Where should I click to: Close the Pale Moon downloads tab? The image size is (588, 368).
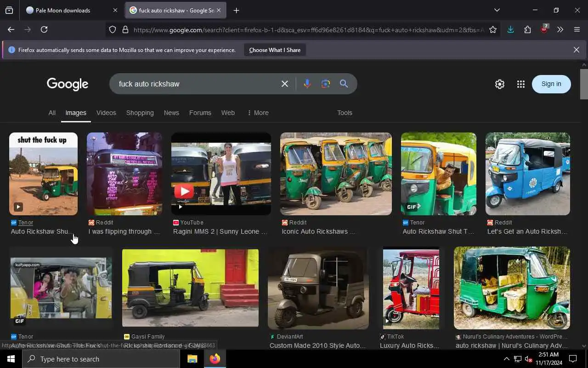(x=115, y=10)
